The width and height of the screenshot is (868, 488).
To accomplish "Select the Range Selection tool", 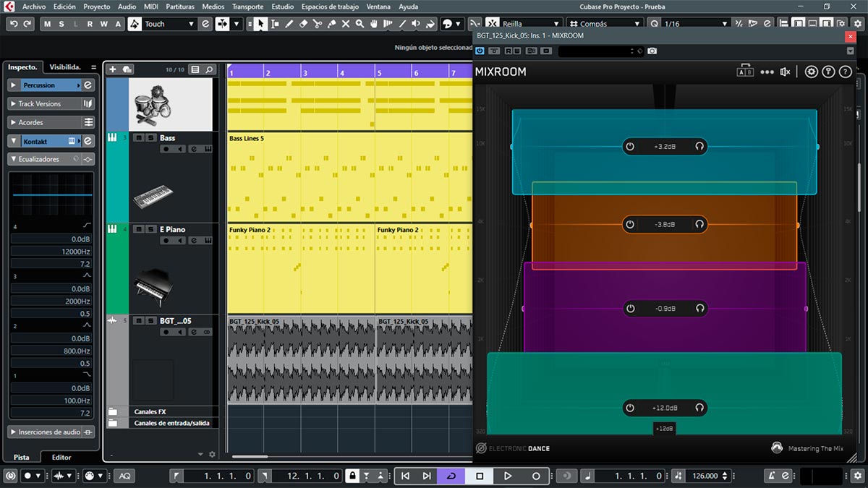I will coord(274,24).
